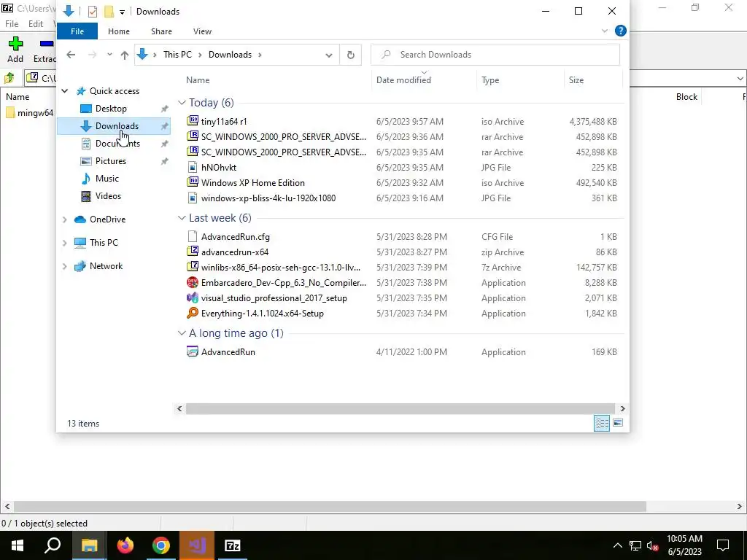Open 7-Zip from the taskbar
Viewport: 747px width, 560px height.
(x=233, y=545)
